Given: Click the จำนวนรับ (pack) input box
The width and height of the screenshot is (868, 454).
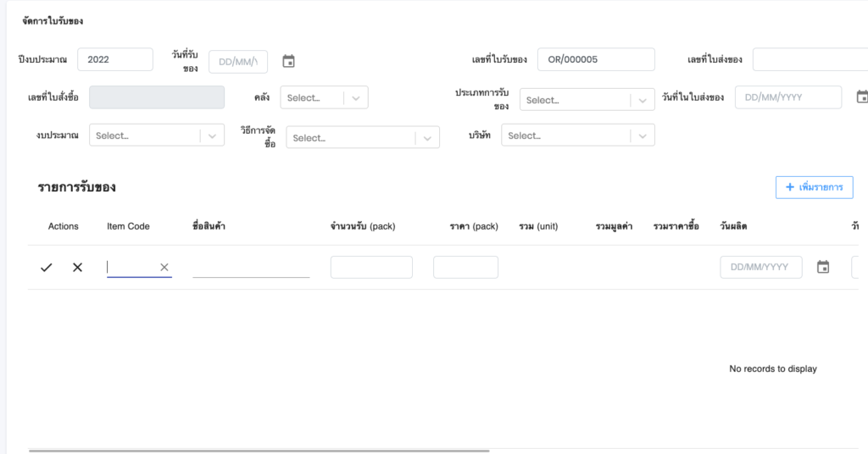Looking at the screenshot, I should (x=371, y=268).
